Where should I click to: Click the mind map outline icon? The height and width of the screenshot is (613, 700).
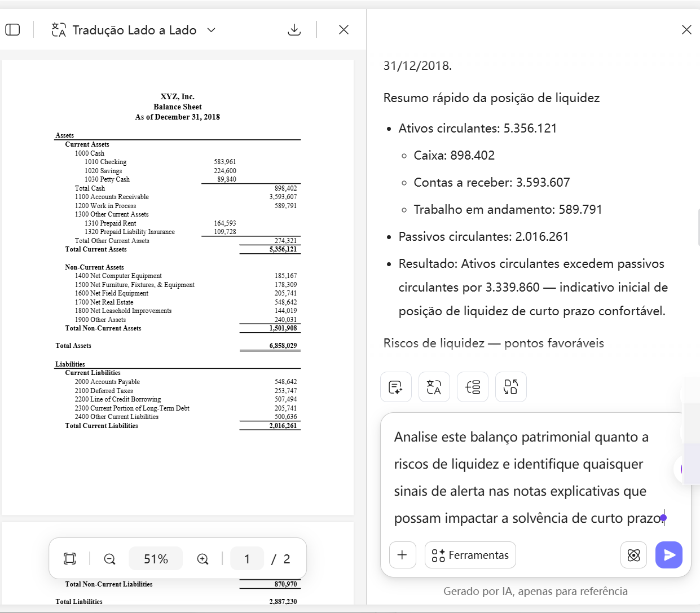pyautogui.click(x=473, y=387)
